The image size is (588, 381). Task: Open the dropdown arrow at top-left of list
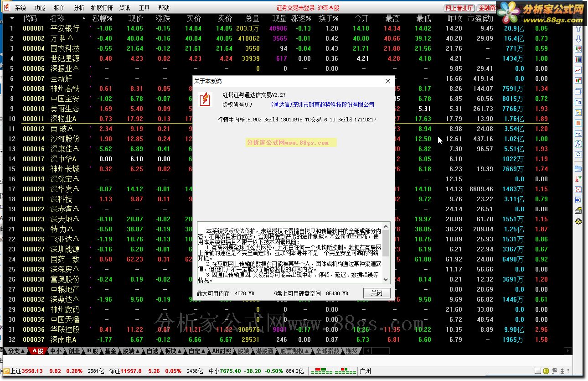point(12,18)
